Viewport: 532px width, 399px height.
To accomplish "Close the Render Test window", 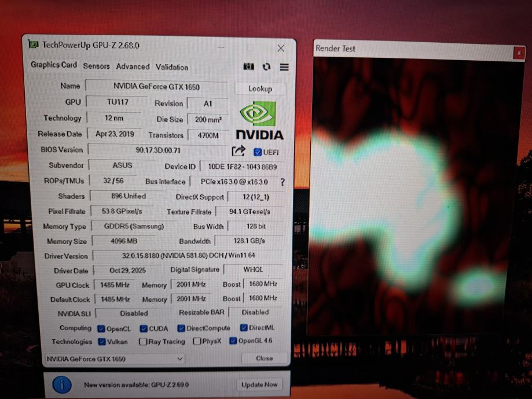I will pos(519,53).
